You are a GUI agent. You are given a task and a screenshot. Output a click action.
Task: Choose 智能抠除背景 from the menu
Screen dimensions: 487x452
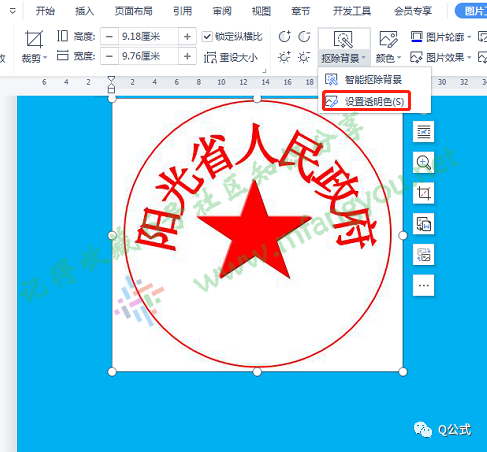click(364, 80)
